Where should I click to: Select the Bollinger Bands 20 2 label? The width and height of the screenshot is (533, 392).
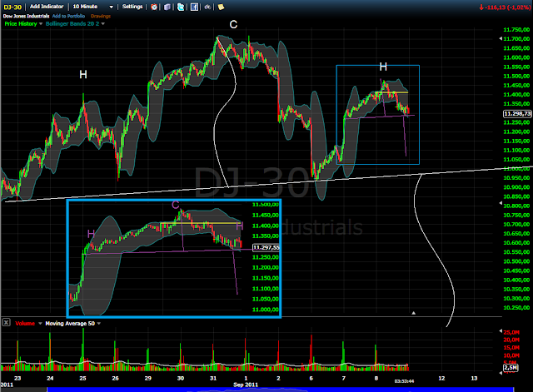[72, 24]
